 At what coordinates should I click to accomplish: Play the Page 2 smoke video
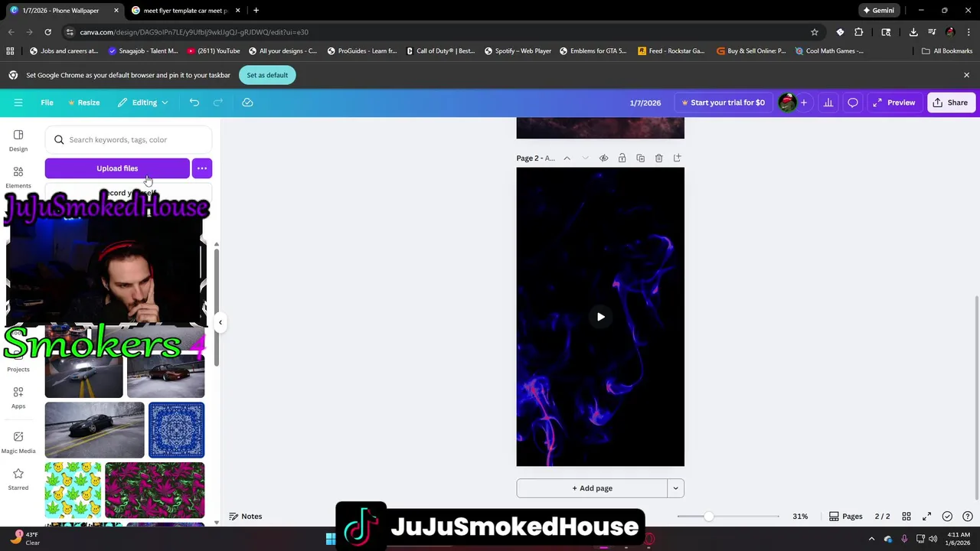click(601, 317)
